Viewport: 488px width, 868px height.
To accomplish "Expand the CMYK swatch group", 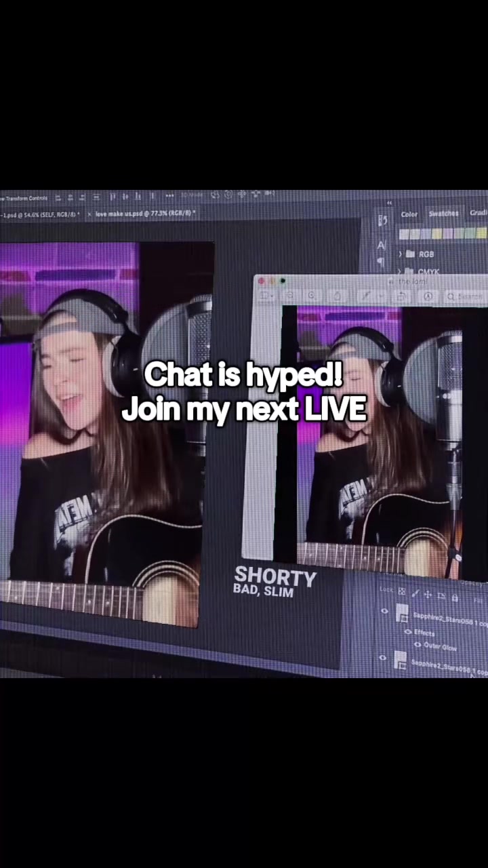I will tap(399, 271).
